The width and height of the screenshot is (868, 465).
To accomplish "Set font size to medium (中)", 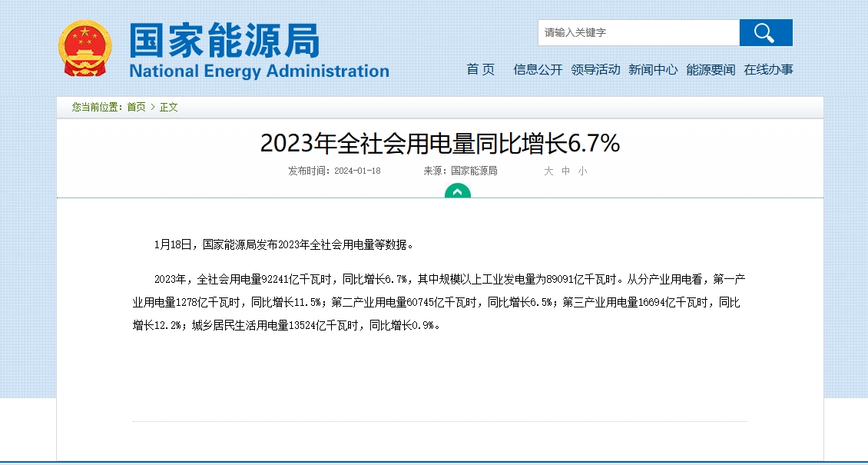I will pos(566,171).
